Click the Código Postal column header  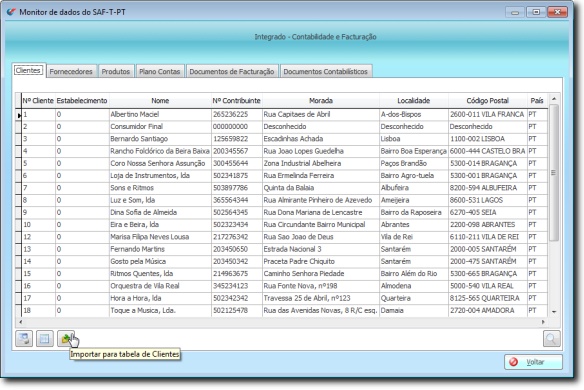click(x=488, y=101)
